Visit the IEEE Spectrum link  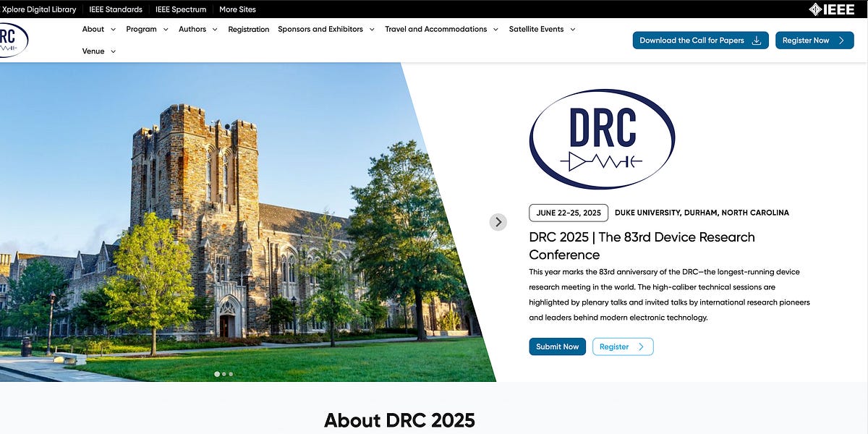point(181,9)
